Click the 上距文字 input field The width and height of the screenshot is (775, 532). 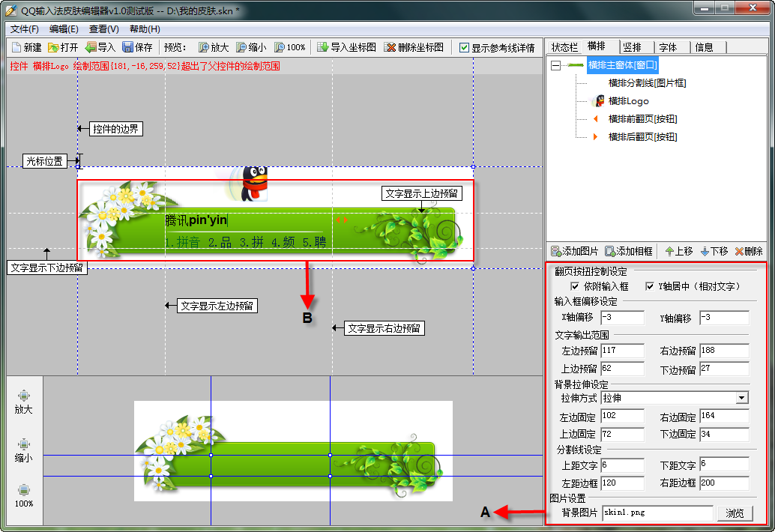[622, 465]
